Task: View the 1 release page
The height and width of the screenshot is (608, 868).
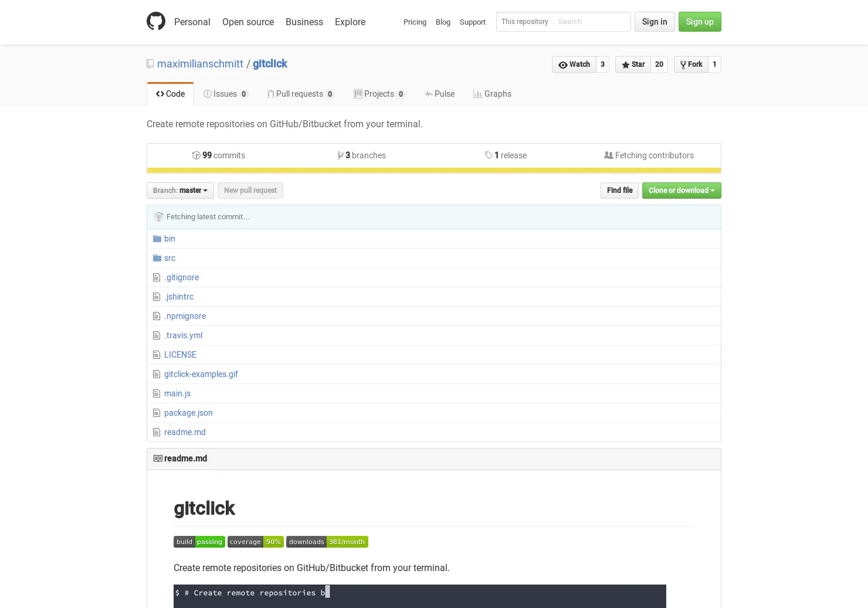Action: pyautogui.click(x=506, y=155)
